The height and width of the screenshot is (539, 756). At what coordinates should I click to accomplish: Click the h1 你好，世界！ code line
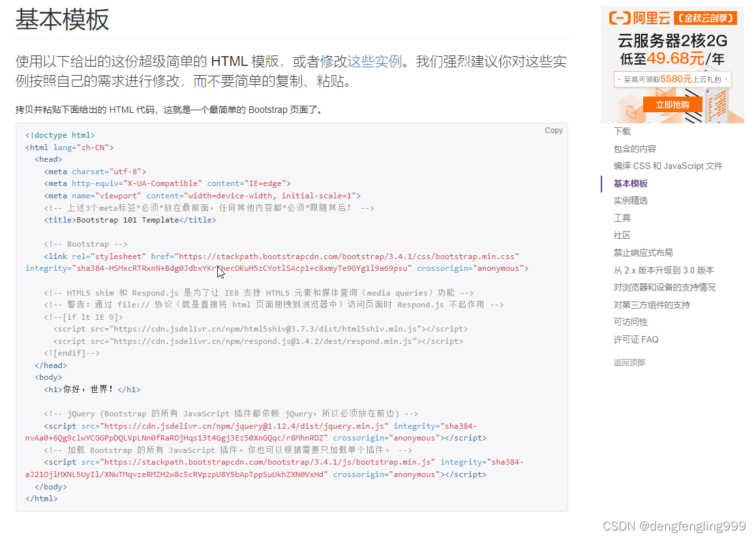pyautogui.click(x=92, y=389)
